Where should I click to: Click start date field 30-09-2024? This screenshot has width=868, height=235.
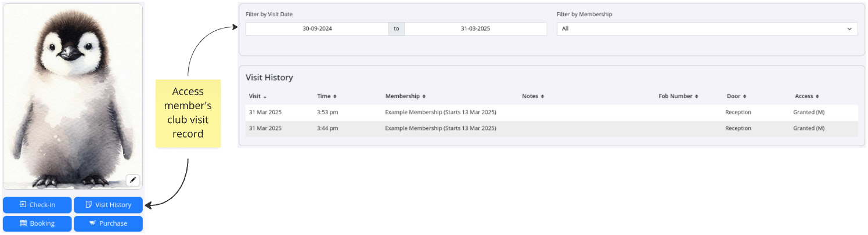coord(317,28)
